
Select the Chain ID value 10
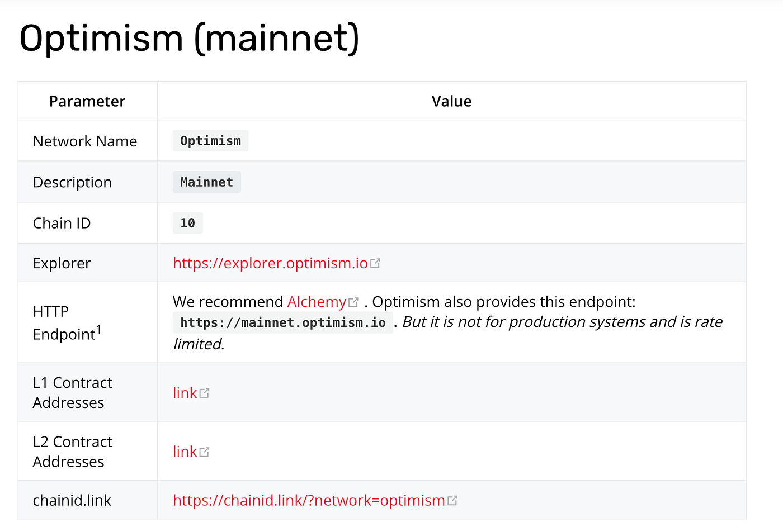[187, 223]
